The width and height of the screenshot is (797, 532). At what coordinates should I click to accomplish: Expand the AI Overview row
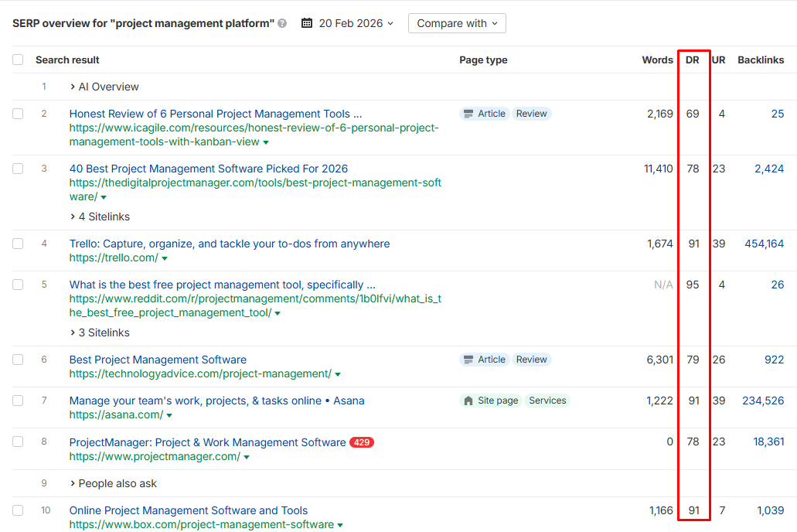(x=104, y=87)
